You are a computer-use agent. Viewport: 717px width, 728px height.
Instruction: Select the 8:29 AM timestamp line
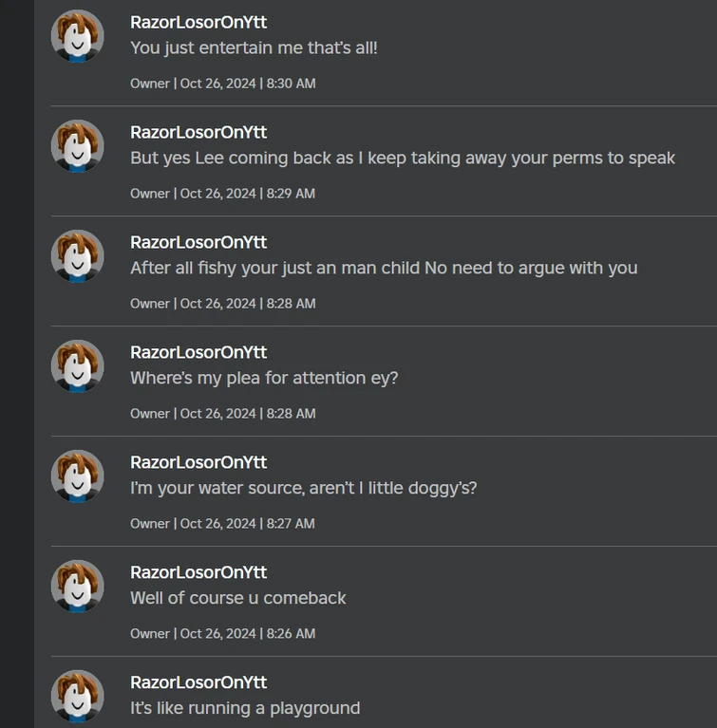223,194
